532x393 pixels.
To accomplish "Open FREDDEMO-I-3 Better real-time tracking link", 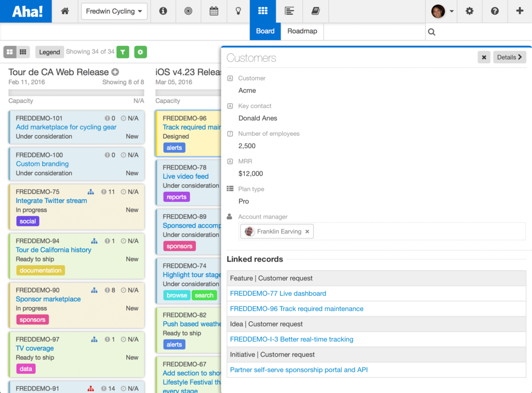I will 291,339.
